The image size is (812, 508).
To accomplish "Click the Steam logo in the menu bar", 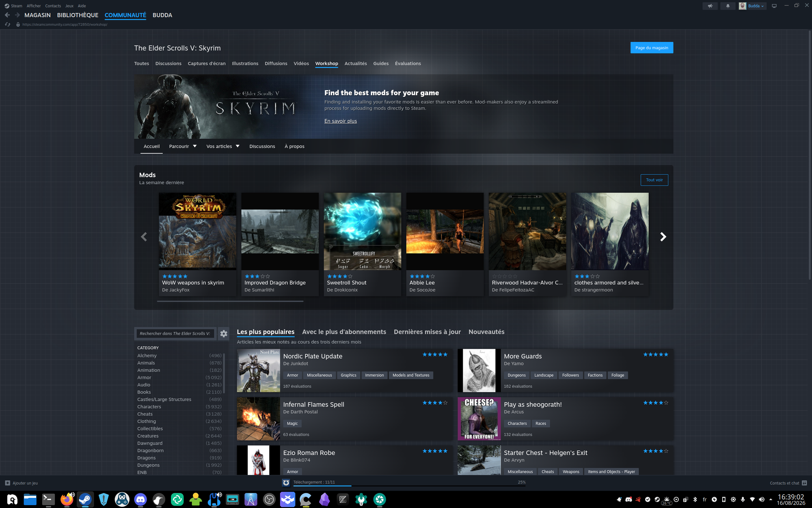I will pyautogui.click(x=7, y=6).
